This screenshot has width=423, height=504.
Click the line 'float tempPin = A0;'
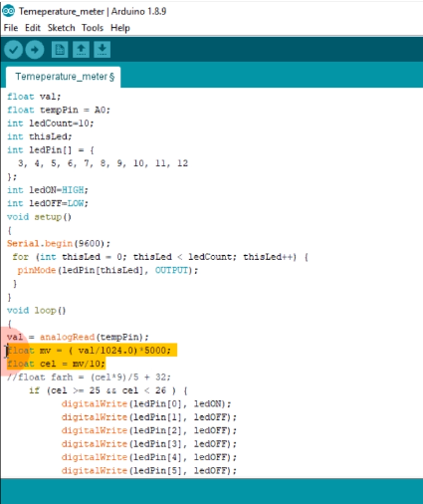tap(59, 110)
